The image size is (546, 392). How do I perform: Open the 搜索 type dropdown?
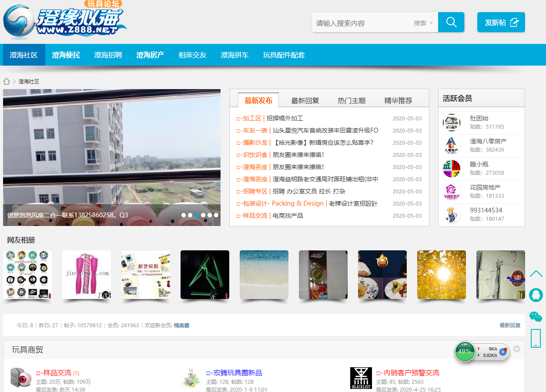pos(423,23)
